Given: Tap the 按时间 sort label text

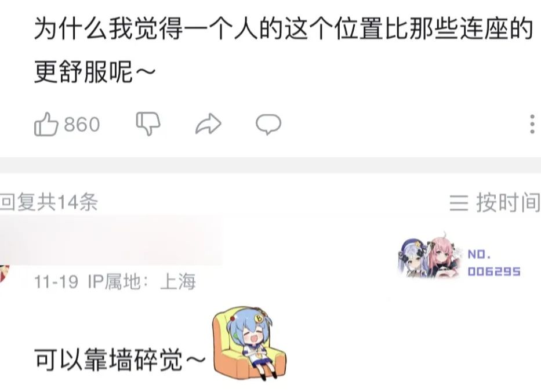Looking at the screenshot, I should (508, 202).
